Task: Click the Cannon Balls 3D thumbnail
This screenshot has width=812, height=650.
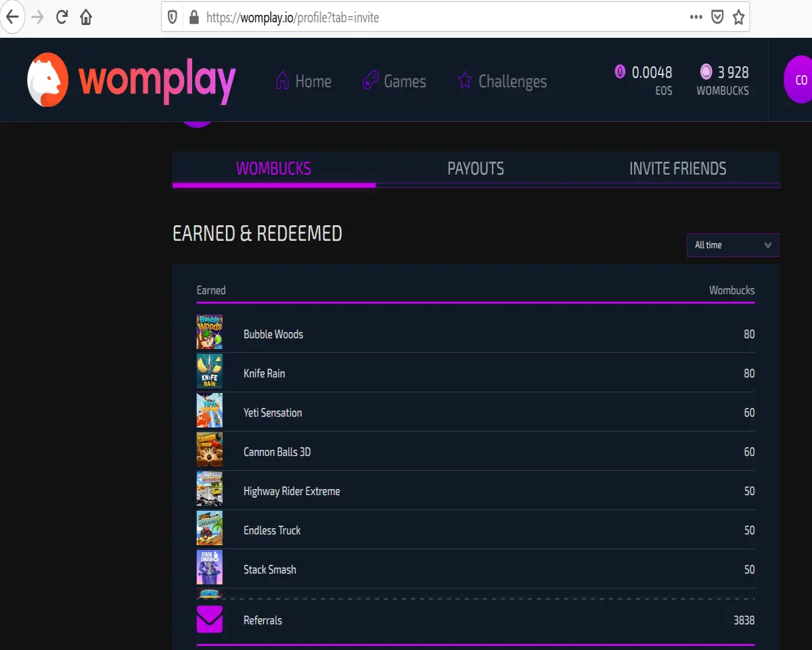Action: point(209,450)
